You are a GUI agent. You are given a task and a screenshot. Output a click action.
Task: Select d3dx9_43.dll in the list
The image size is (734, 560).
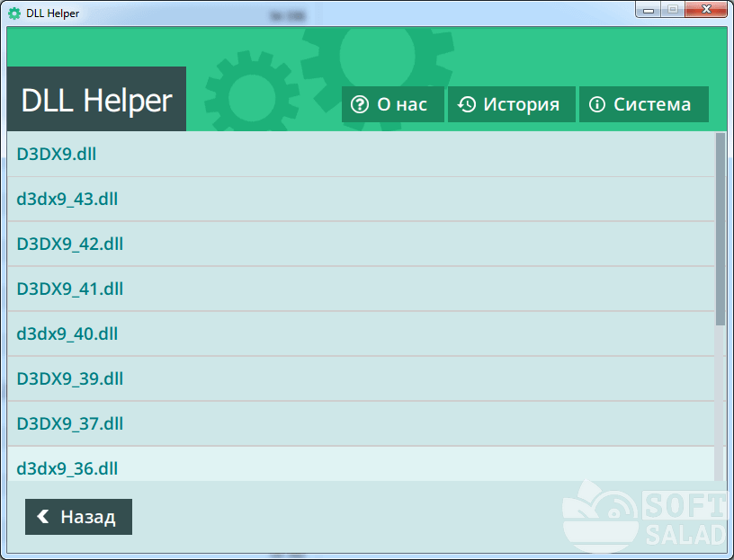[361, 199]
